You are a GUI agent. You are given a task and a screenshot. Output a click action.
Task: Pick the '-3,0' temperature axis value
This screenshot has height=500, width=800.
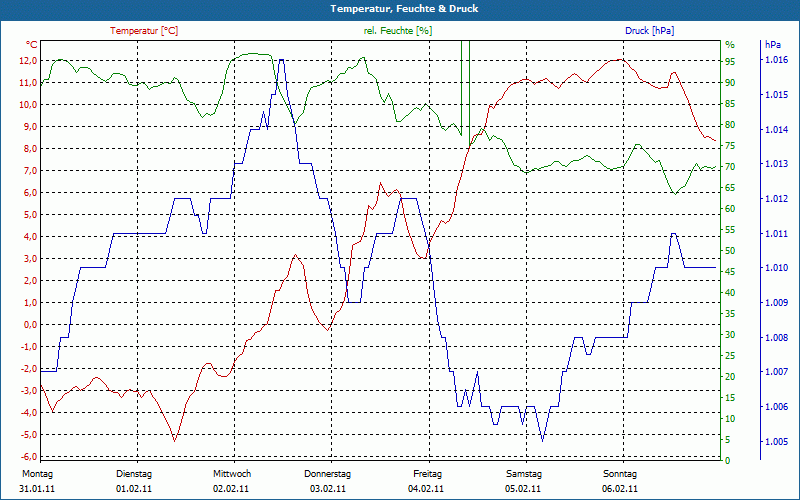(27, 390)
